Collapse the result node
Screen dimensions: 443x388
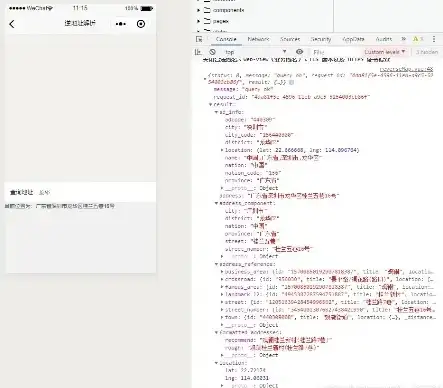click(x=210, y=104)
